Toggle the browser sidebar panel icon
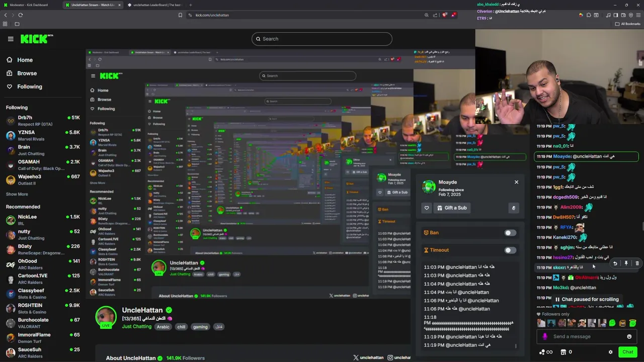The width and height of the screenshot is (644, 362). pyautogui.click(x=615, y=15)
